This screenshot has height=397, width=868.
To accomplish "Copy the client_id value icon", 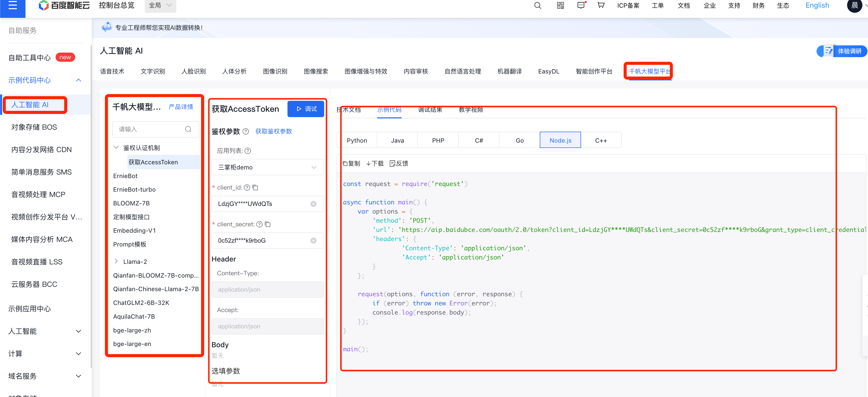I will pyautogui.click(x=255, y=188).
